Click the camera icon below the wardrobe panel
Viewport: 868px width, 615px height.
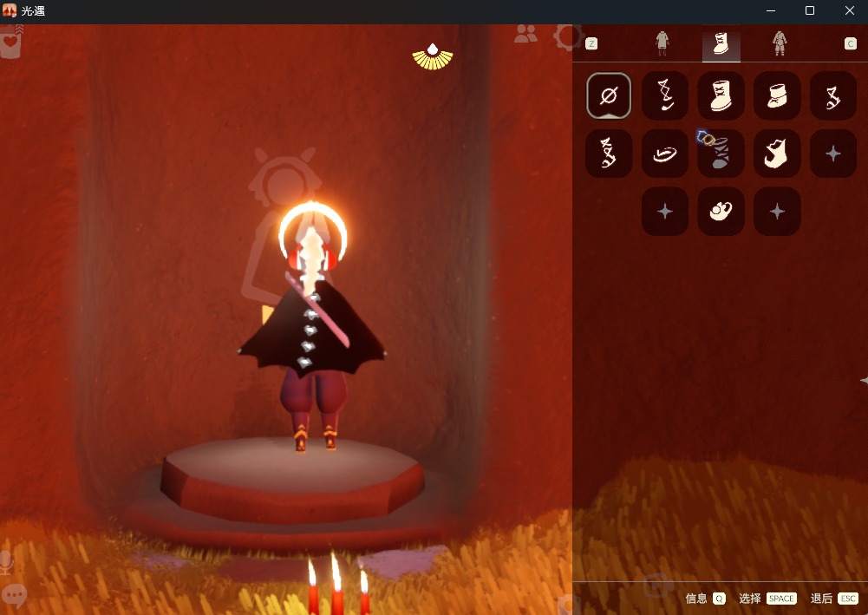[657, 586]
